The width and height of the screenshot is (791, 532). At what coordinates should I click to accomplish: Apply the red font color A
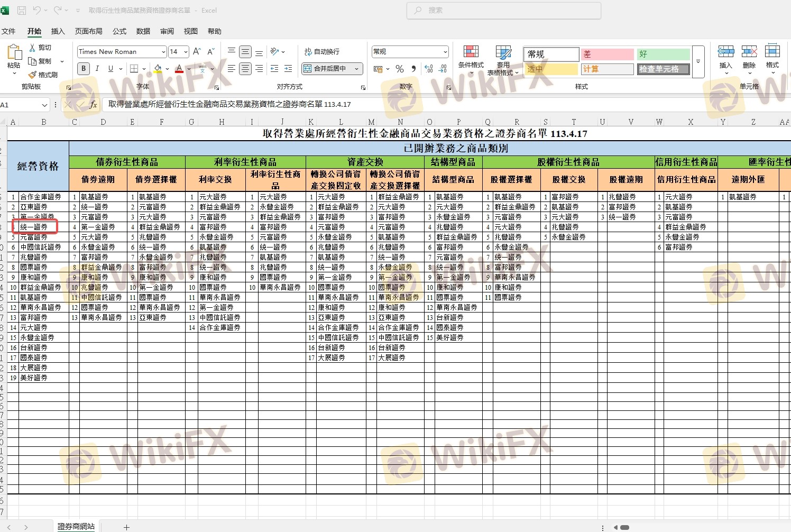coord(179,68)
